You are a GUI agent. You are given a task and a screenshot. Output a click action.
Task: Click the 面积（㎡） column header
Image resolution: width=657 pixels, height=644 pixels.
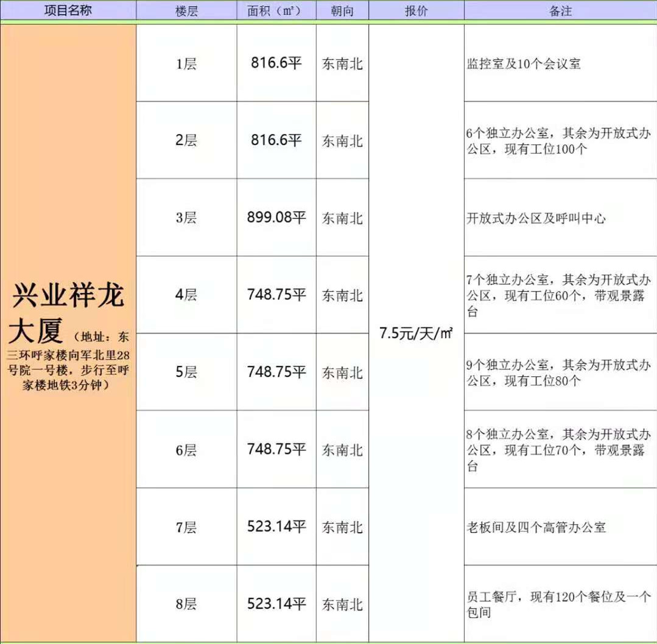276,10
